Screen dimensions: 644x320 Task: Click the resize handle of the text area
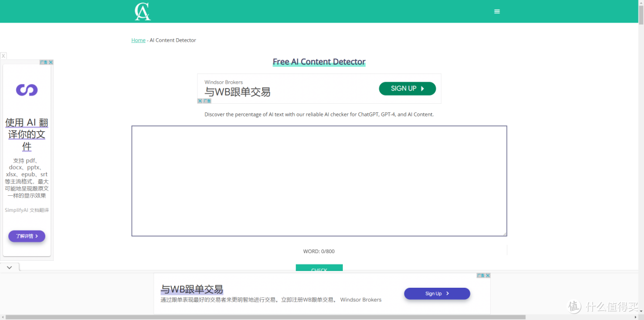(505, 233)
